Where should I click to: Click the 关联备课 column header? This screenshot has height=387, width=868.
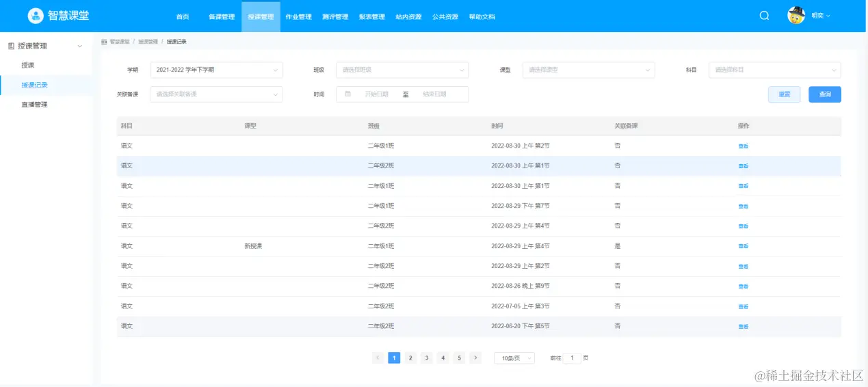626,126
